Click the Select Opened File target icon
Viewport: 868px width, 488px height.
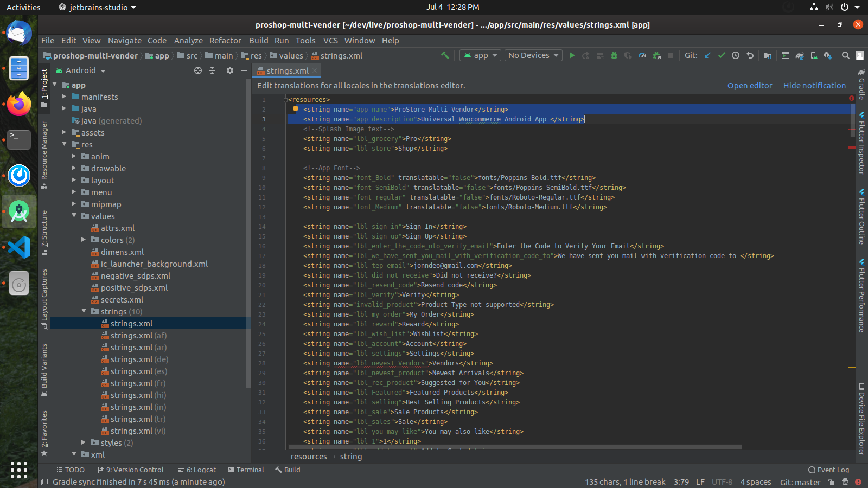tap(198, 70)
